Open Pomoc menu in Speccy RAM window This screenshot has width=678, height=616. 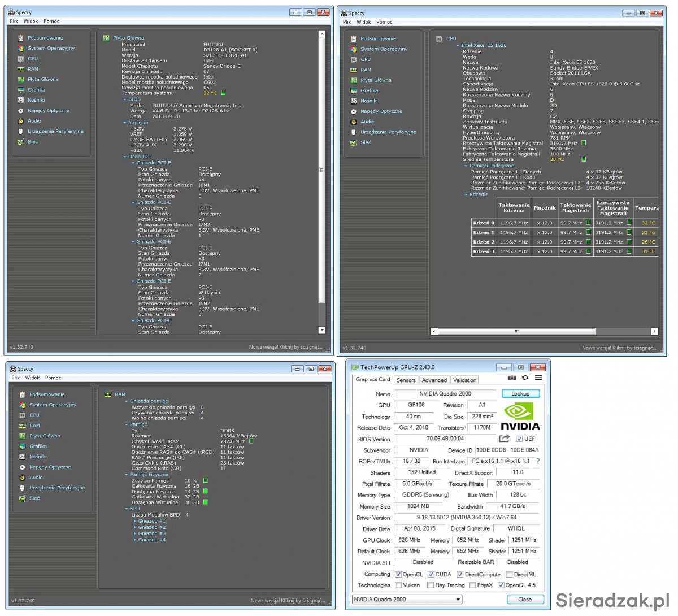click(x=53, y=378)
